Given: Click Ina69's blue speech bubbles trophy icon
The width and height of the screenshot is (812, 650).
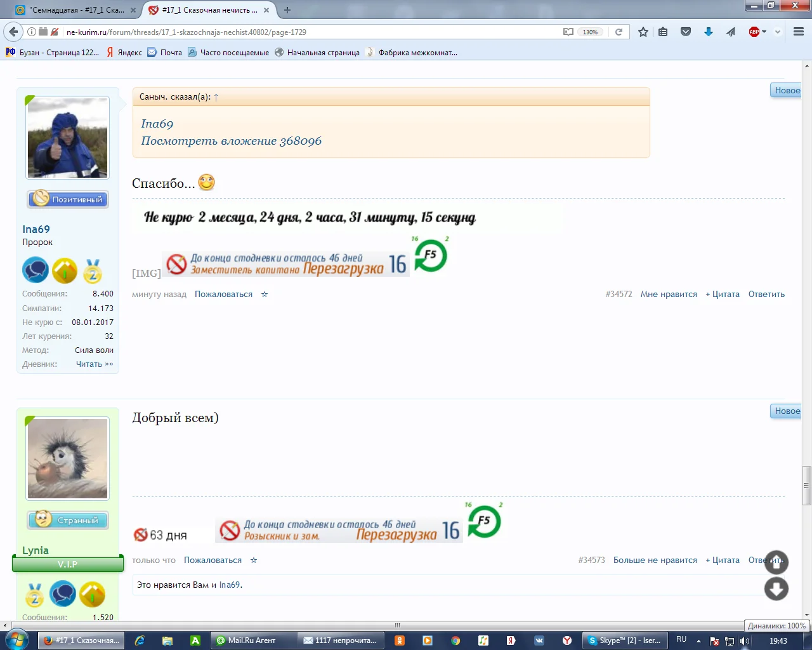Looking at the screenshot, I should tap(36, 270).
